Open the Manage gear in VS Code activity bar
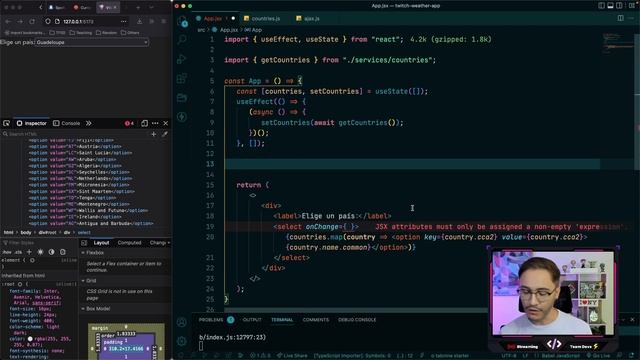The height and width of the screenshot is (360, 640). pyautogui.click(x=182, y=340)
